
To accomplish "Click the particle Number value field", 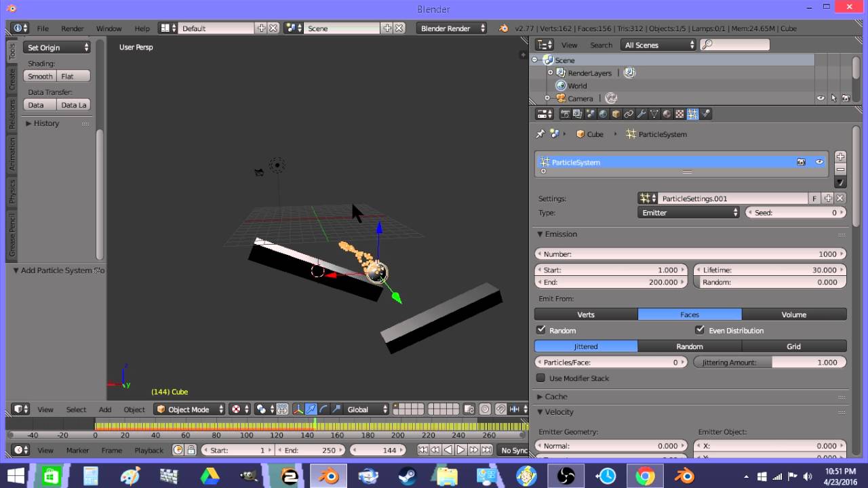I will tap(690, 254).
